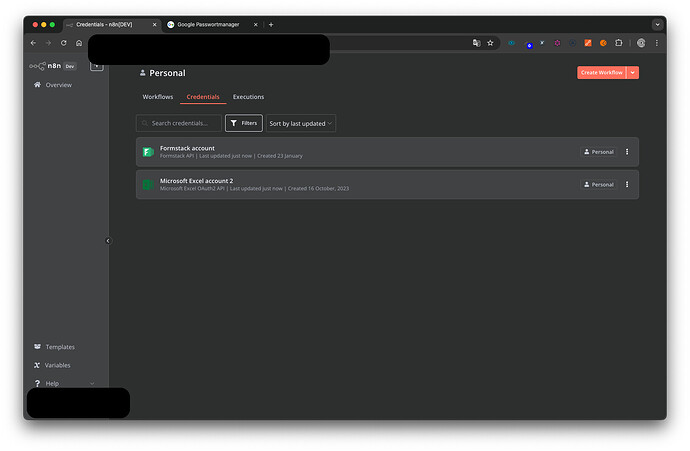Click the orange round extension icon
Image resolution: width=690 pixels, height=451 pixels.
click(603, 43)
